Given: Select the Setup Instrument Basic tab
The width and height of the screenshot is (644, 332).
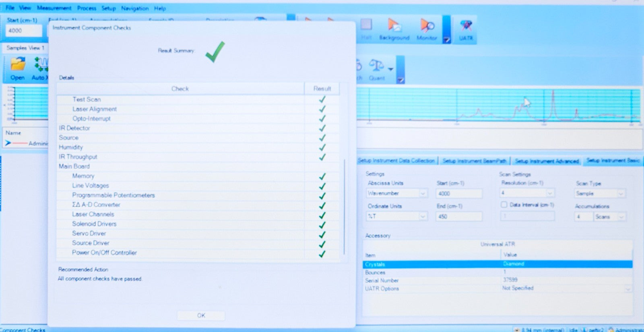Looking at the screenshot, I should 613,160.
